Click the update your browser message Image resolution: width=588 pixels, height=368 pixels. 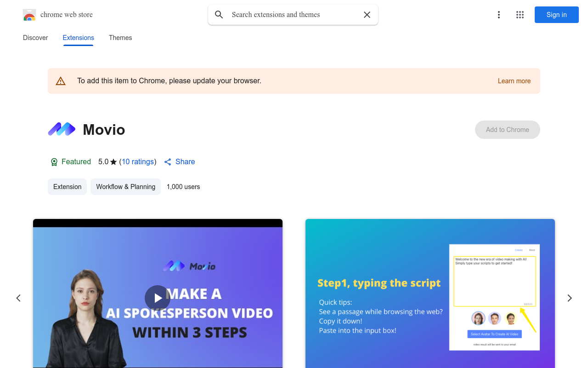pos(169,81)
